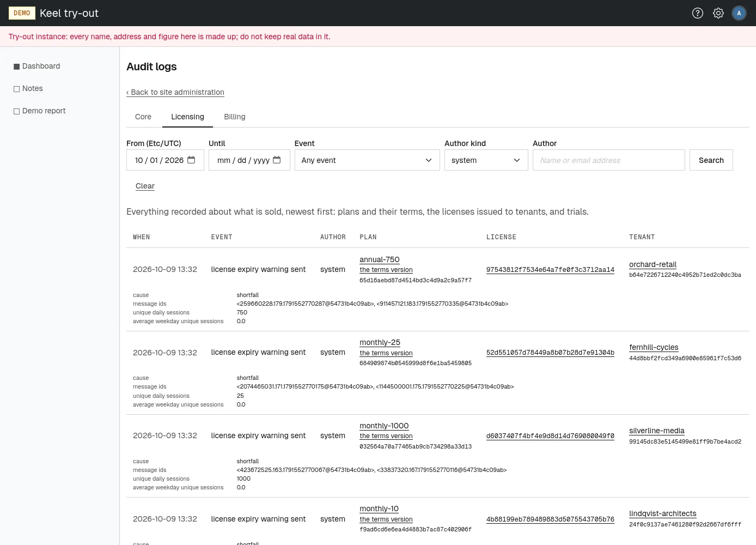The height and width of the screenshot is (545, 756).
Task: Open the monthly-1000 plan link
Action: [384, 426]
